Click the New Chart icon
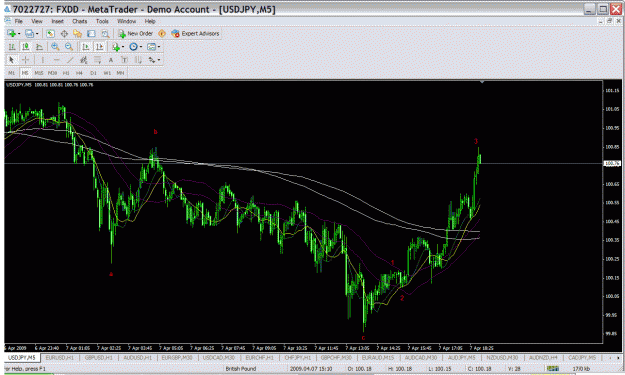This screenshot has height=375, width=625. click(11, 34)
